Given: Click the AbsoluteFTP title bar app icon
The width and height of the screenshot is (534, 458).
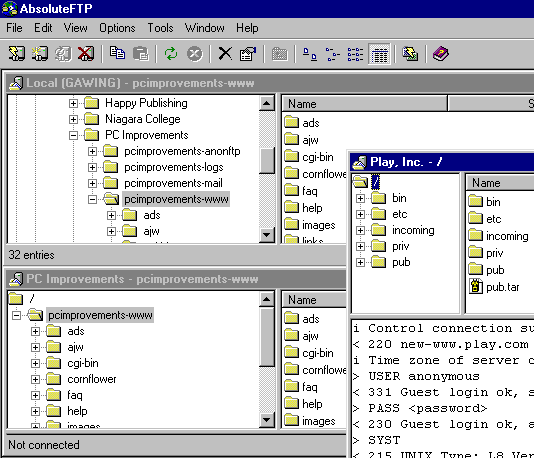Looking at the screenshot, I should tap(10, 9).
